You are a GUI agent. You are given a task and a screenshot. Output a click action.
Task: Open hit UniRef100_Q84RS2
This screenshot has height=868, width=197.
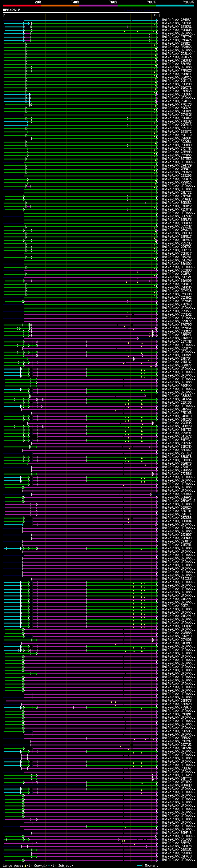[x=177, y=20]
